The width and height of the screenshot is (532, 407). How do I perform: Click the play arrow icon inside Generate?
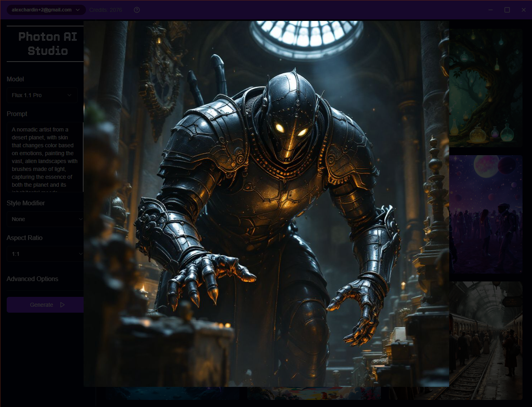coord(62,304)
